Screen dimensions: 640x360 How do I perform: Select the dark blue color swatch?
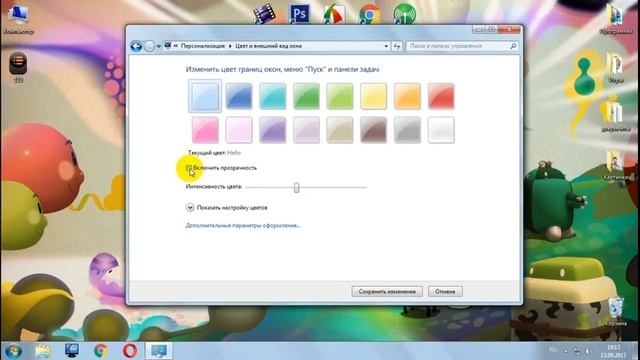tap(239, 96)
